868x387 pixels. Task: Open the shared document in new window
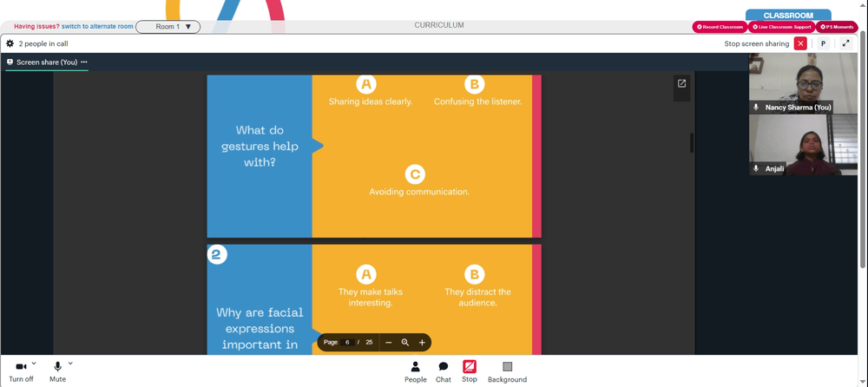(x=681, y=83)
